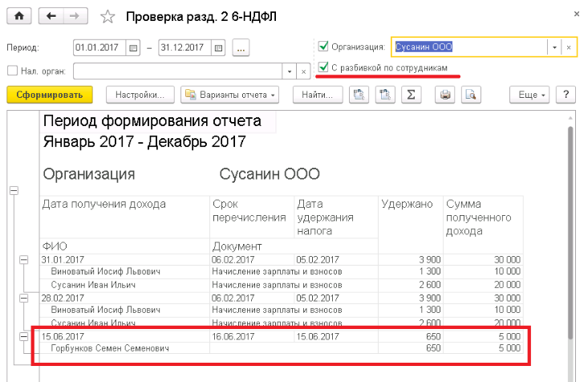The image size is (588, 382).
Task: Click the Организация field Сусанин ООО
Action: [x=471, y=47]
